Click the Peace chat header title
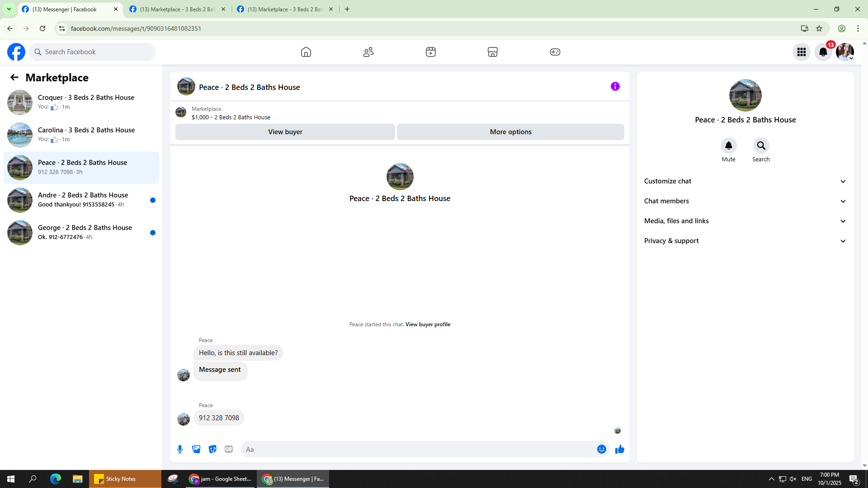Screen dimensions: 868x488 [250, 87]
